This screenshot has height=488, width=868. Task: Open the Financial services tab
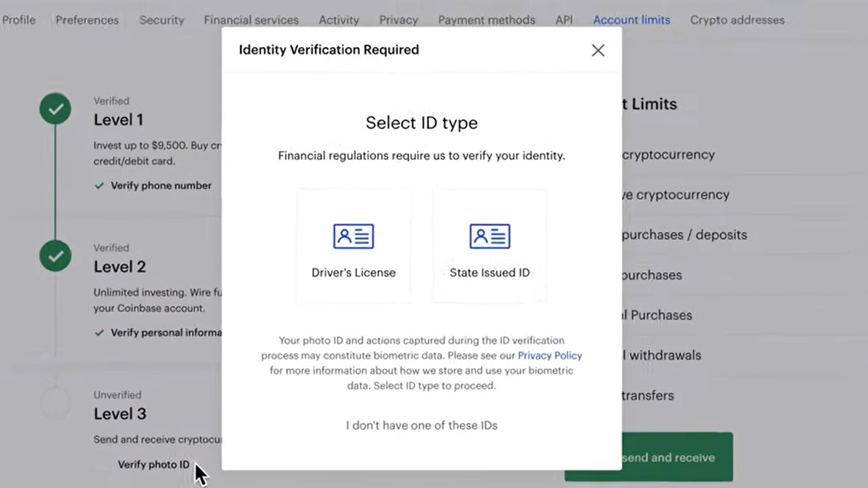tap(251, 20)
